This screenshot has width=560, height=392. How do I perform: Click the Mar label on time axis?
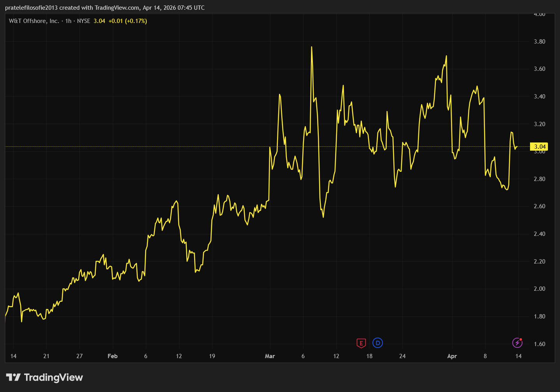click(270, 356)
